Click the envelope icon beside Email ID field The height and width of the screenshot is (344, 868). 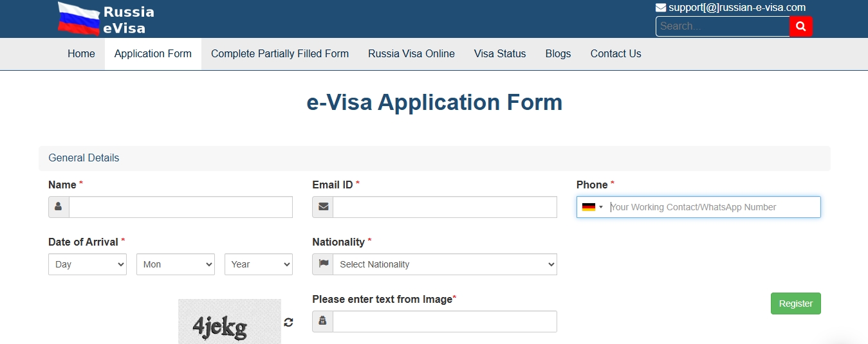pos(323,207)
